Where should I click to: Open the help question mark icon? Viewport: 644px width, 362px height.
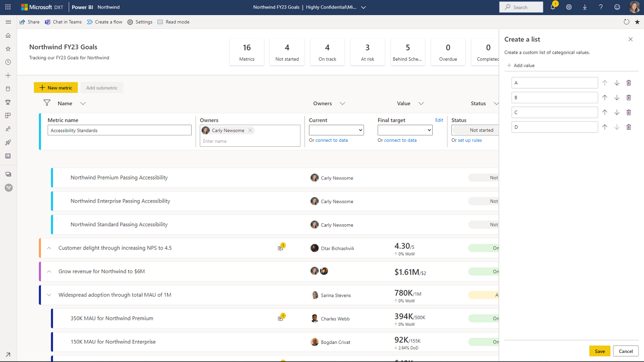click(601, 8)
